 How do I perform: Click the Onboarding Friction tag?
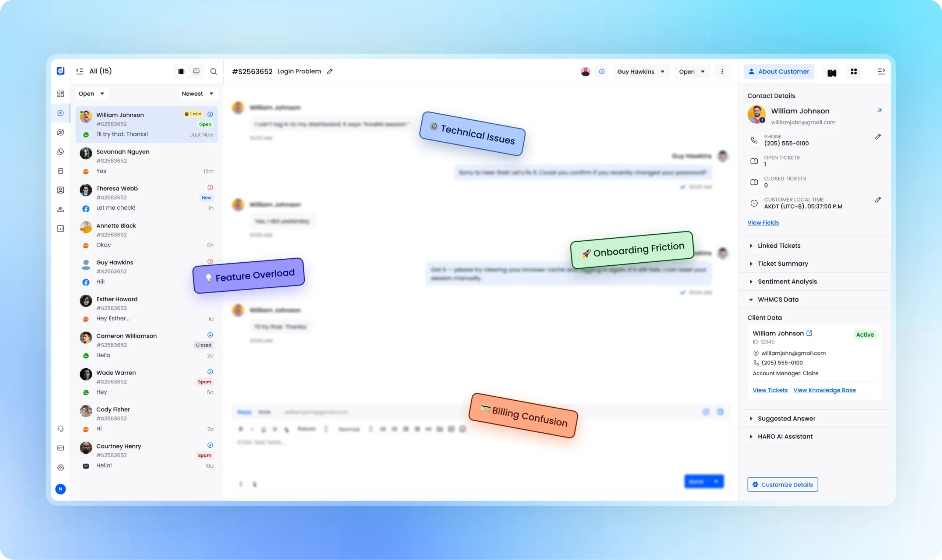[632, 250]
